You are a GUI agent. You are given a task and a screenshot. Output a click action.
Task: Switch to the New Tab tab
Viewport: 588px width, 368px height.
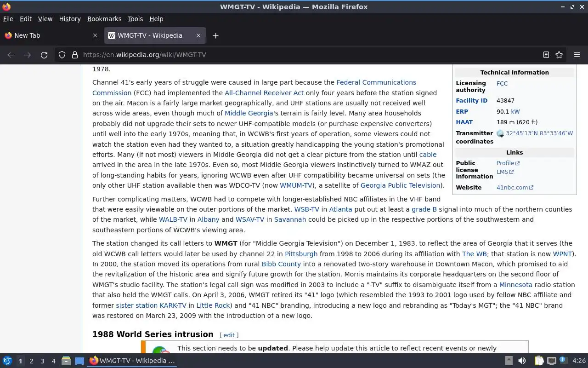tap(51, 35)
